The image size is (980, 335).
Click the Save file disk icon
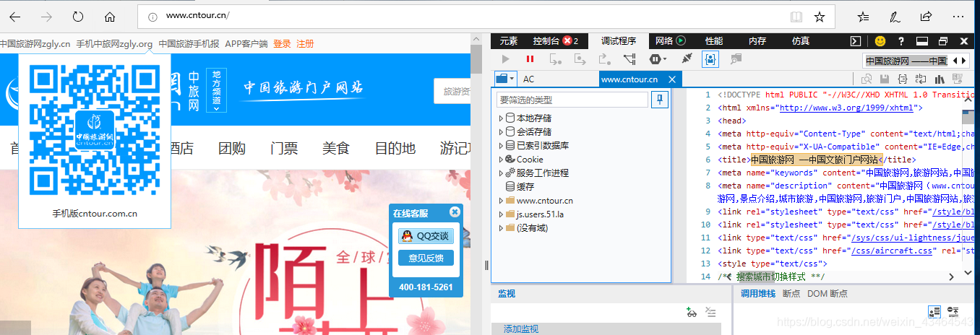click(x=884, y=79)
